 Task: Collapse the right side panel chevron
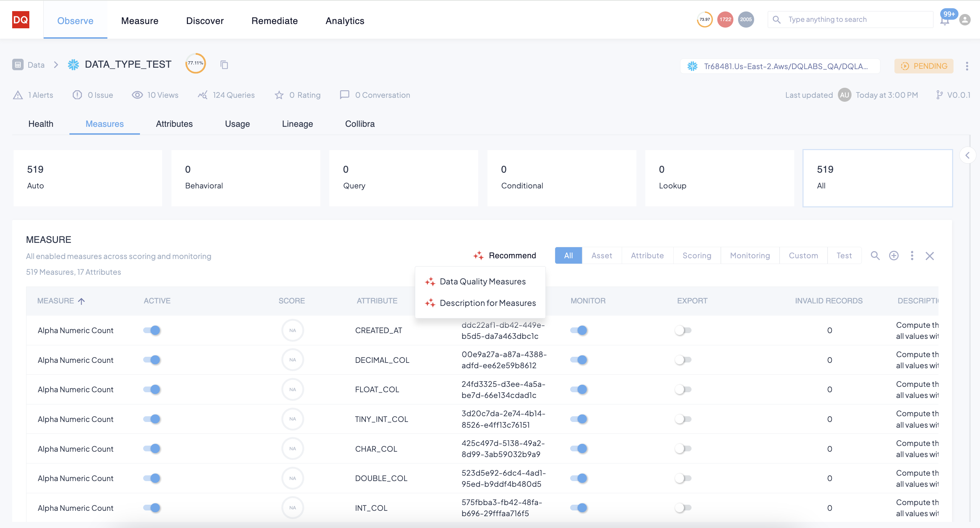coord(968,155)
